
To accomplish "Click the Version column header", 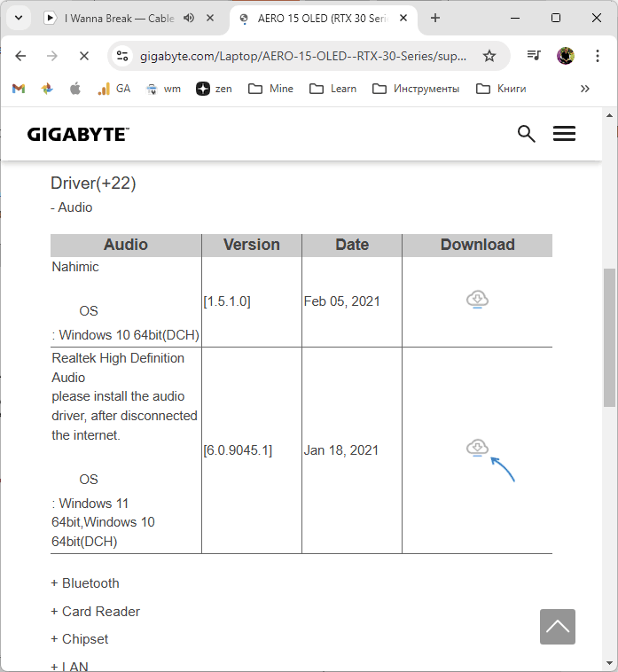I will pos(252,245).
